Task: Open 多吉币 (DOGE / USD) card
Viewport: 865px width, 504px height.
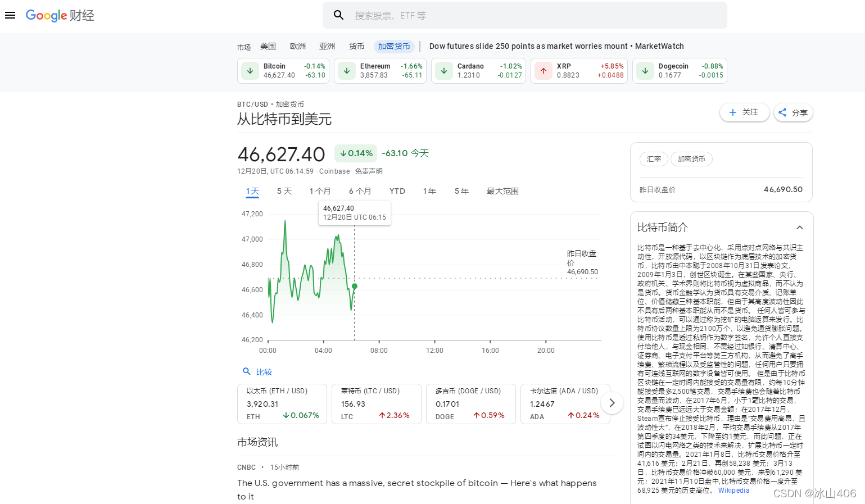Action: (471, 403)
